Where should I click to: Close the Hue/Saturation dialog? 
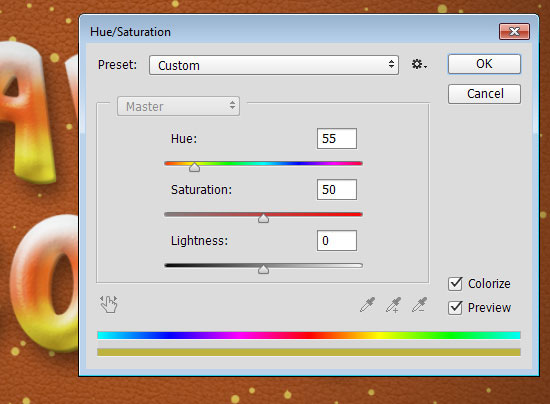[514, 32]
